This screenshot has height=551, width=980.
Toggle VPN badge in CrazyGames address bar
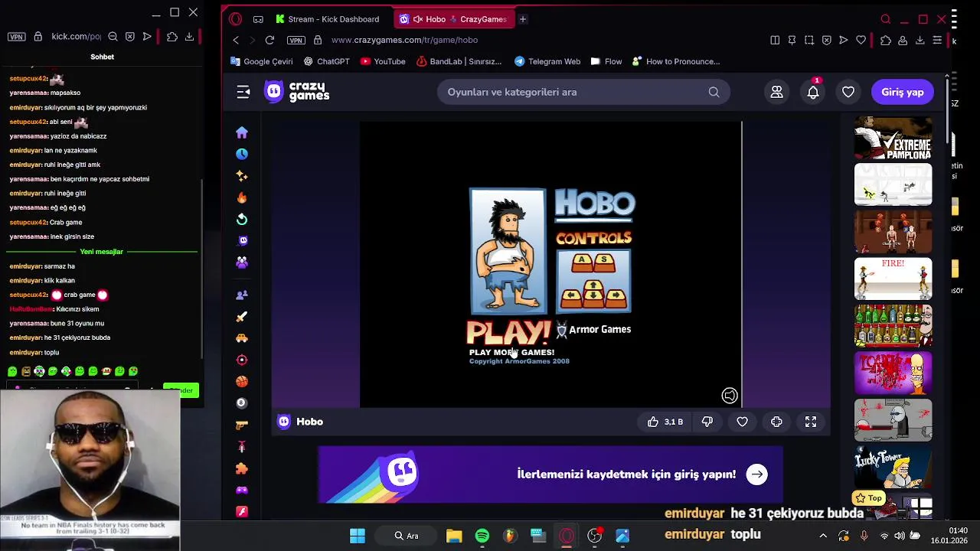pos(296,40)
